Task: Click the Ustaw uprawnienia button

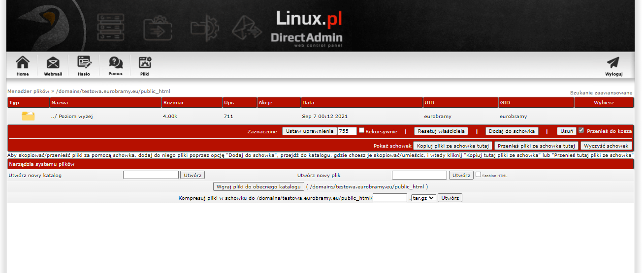Action: 309,131
